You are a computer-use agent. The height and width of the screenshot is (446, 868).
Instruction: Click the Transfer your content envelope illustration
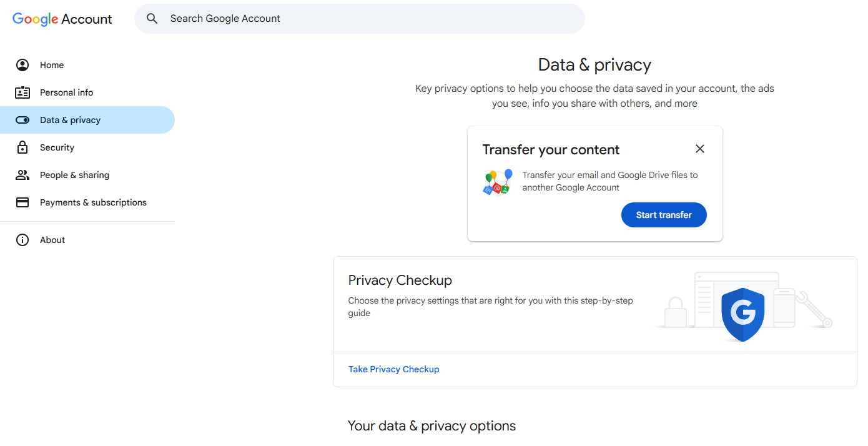(x=497, y=181)
